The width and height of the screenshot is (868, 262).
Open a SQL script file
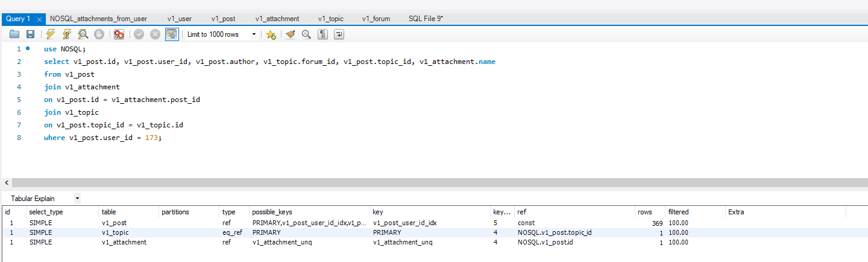[x=14, y=34]
